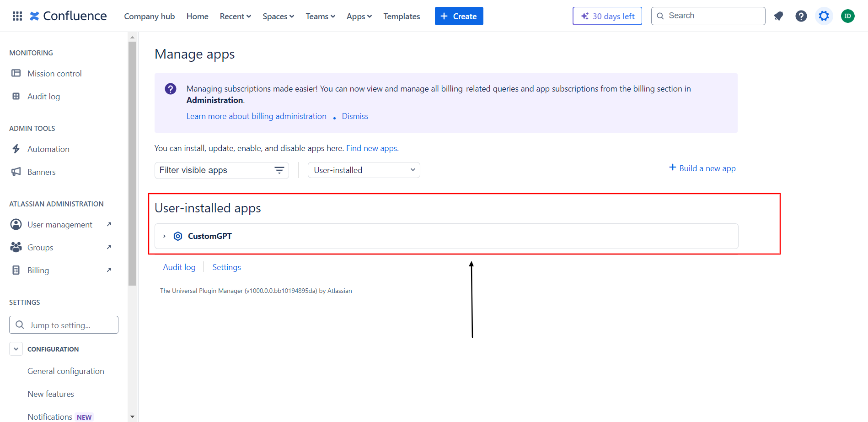Open General configuration settings
The image size is (868, 422).
tap(66, 371)
